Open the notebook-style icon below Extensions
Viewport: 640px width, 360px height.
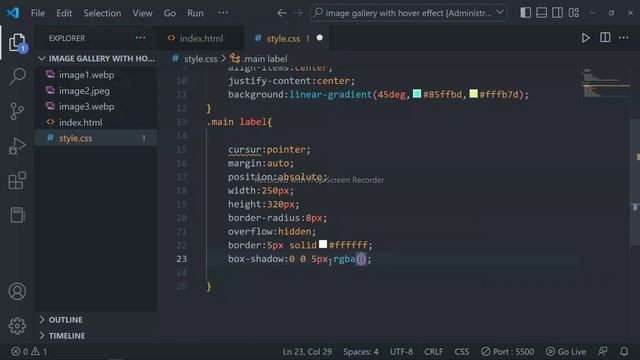[x=17, y=215]
